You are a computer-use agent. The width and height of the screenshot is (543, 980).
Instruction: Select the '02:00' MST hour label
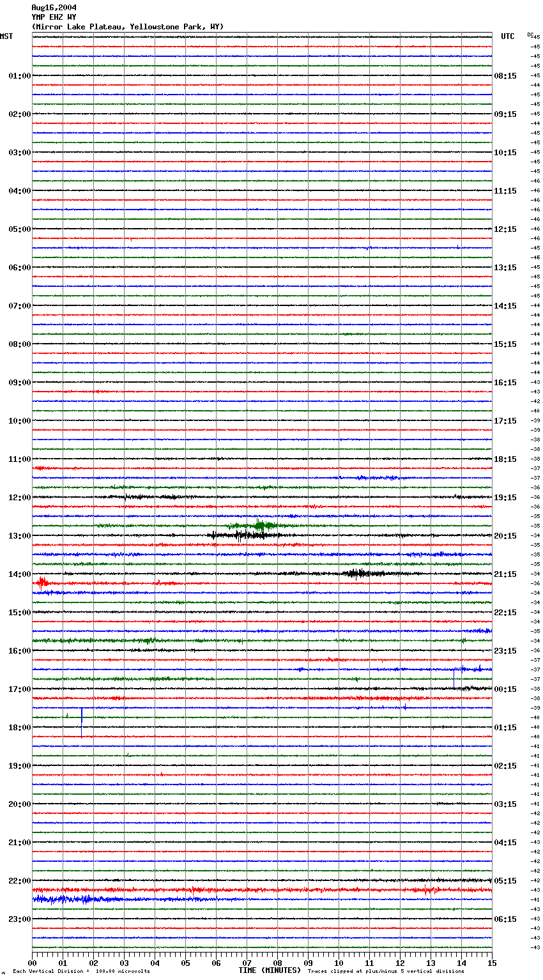pyautogui.click(x=20, y=114)
